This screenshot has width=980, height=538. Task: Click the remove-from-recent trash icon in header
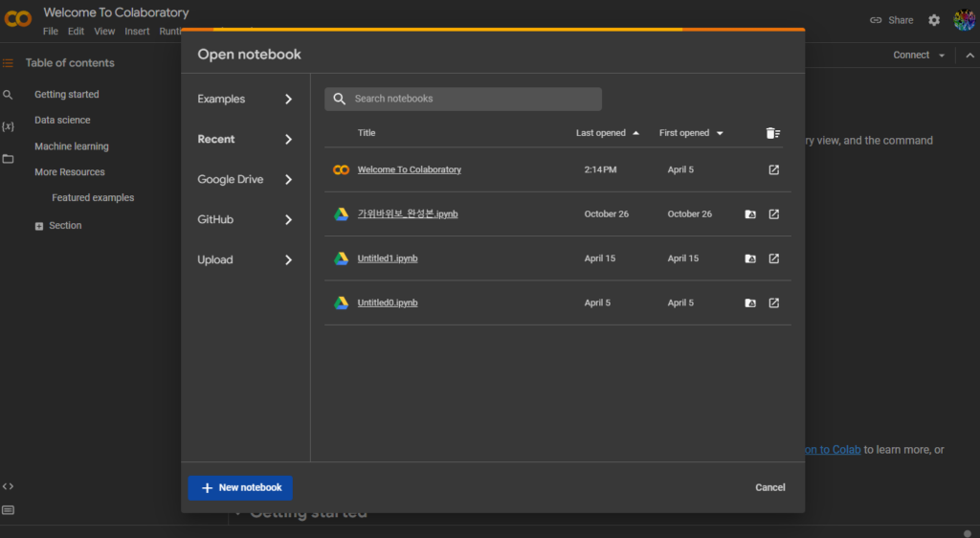point(773,133)
